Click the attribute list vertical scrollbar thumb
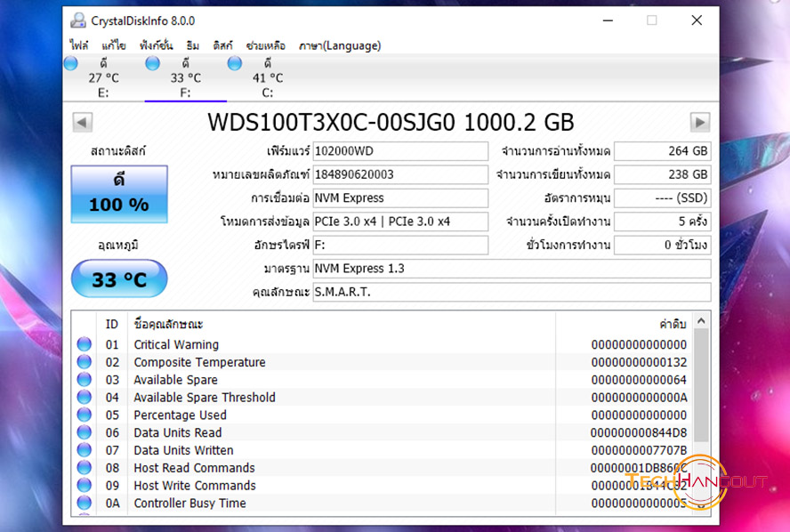This screenshot has width=790, height=532. click(701, 385)
